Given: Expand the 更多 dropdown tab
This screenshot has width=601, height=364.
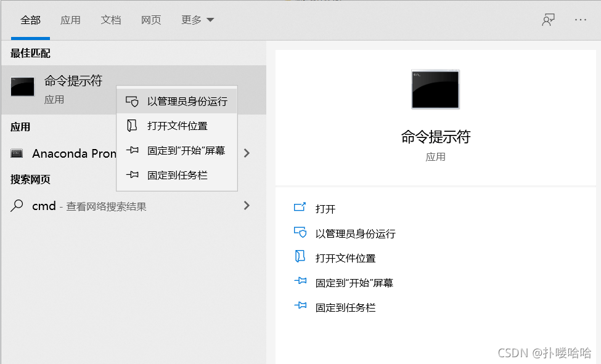Looking at the screenshot, I should coord(197,20).
